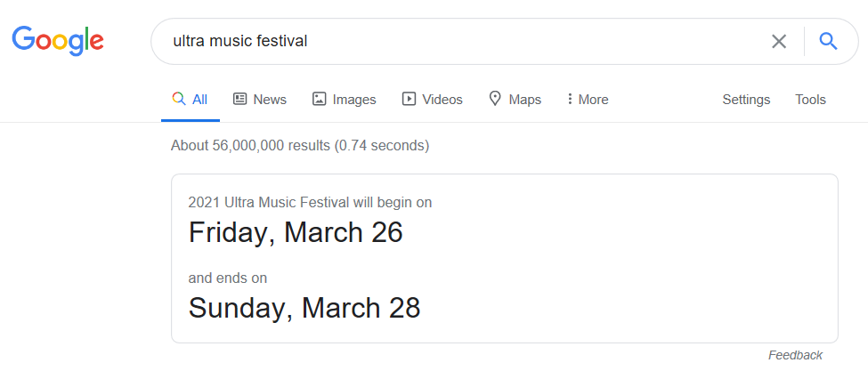Image resolution: width=868 pixels, height=371 pixels.
Task: Click the Feedback link below the card
Action: (x=795, y=355)
